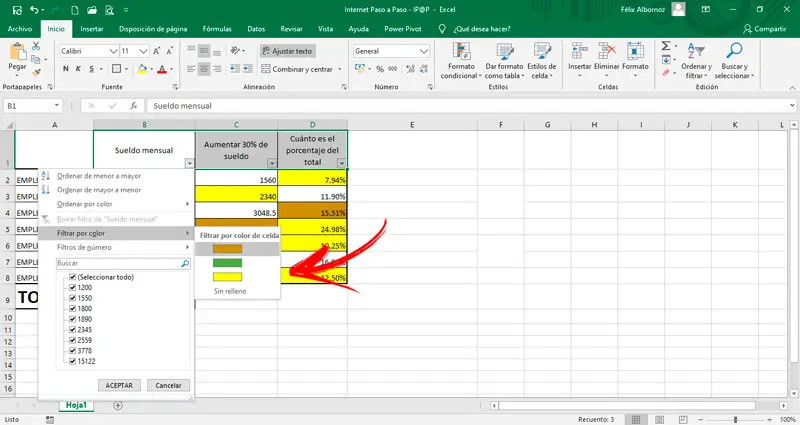
Task: Uncheck the 3778 filter value
Action: pyautogui.click(x=72, y=351)
